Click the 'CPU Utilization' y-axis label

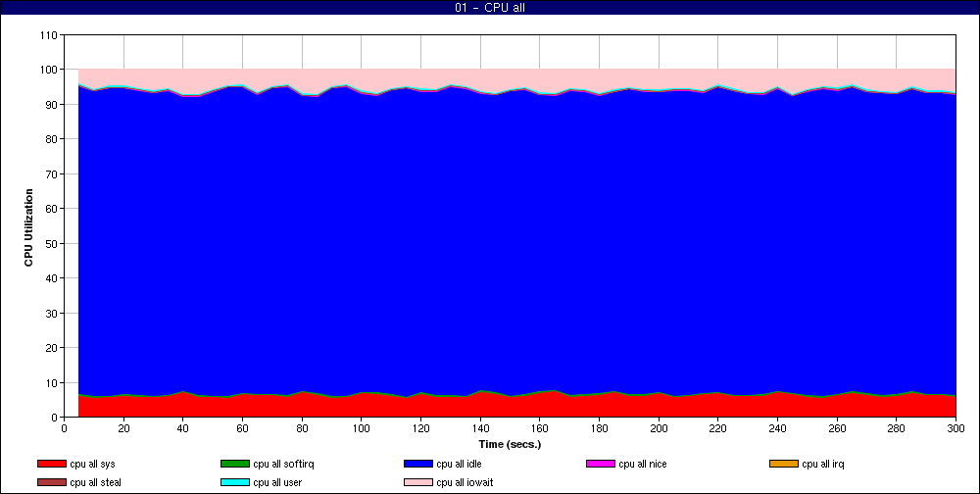tap(28, 227)
